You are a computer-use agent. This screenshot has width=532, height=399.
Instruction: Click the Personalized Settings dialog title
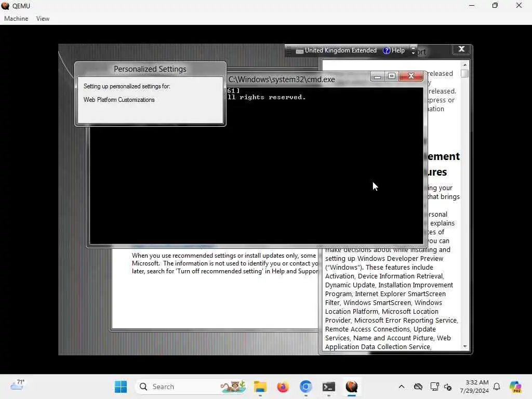pos(150,69)
